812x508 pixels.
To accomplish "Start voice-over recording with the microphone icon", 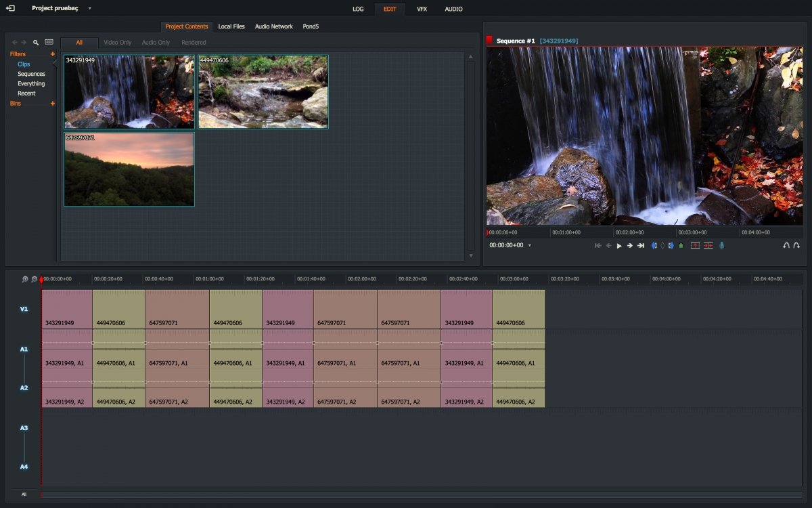I will coord(722,246).
